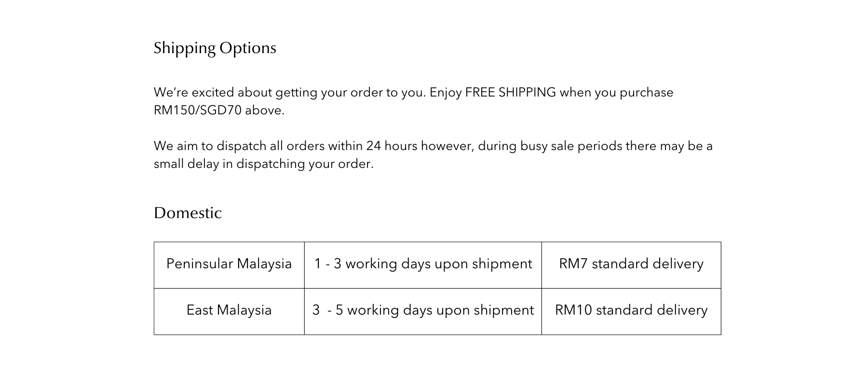The image size is (868, 386).
Task: Click the Domestic section heading
Action: coord(188,213)
